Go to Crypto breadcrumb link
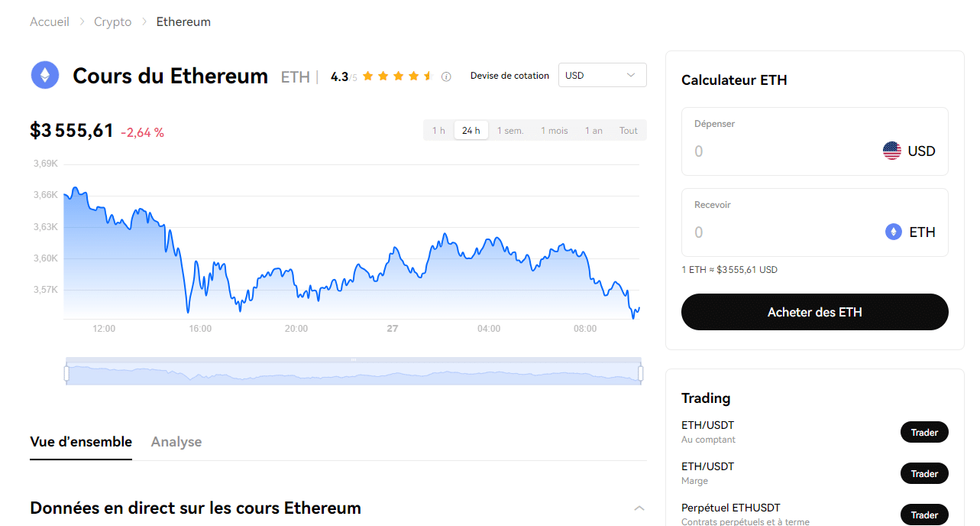The image size is (980, 526). coord(113,21)
